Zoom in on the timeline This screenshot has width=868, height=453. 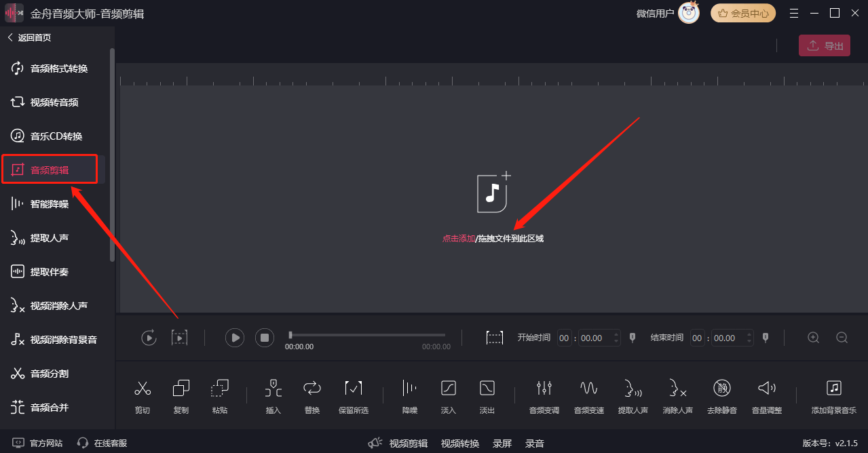813,337
